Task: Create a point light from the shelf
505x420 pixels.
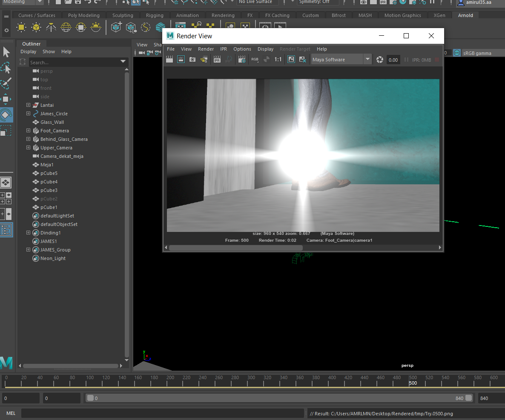Action: pyautogui.click(x=36, y=27)
